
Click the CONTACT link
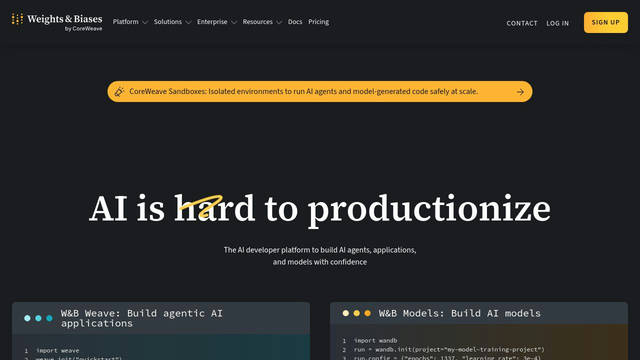point(522,23)
